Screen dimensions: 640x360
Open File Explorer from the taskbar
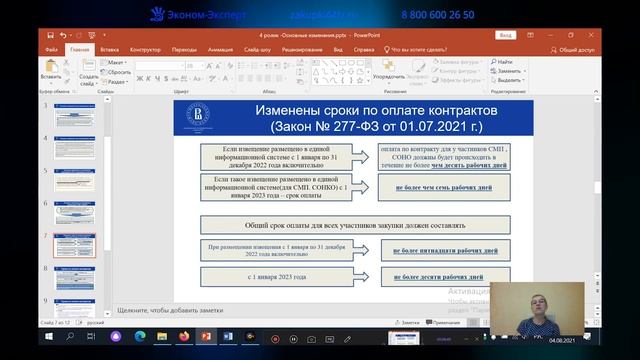[162, 337]
